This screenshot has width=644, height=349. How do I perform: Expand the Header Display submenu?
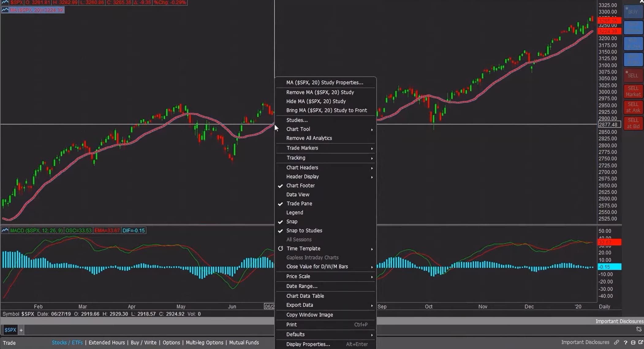tap(325, 177)
